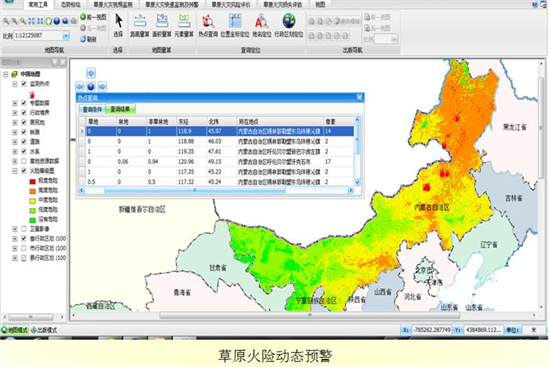
Task: Open the 动态监控 ribbon tab
Action: (70, 5)
